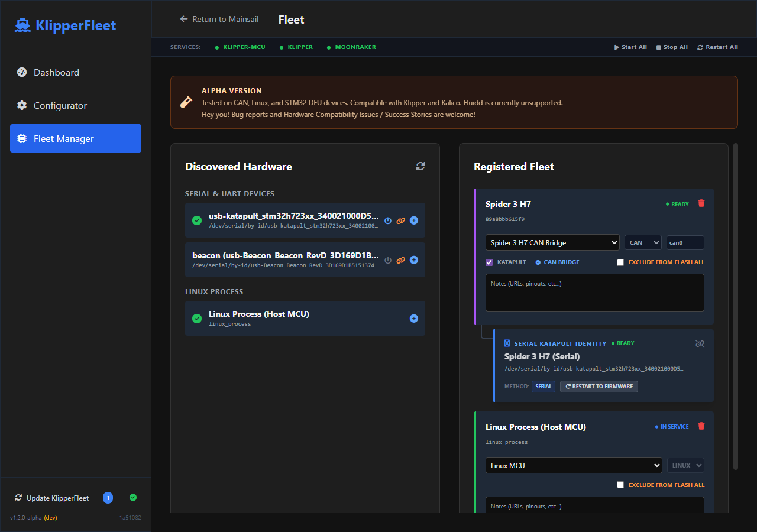Click Stop All services
The height and width of the screenshot is (532, 757).
click(x=672, y=47)
